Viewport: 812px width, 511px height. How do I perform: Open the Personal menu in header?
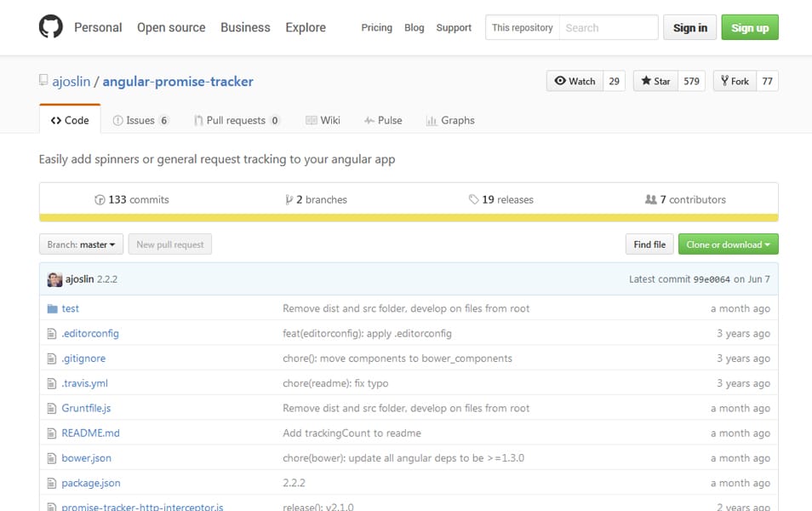pos(98,27)
